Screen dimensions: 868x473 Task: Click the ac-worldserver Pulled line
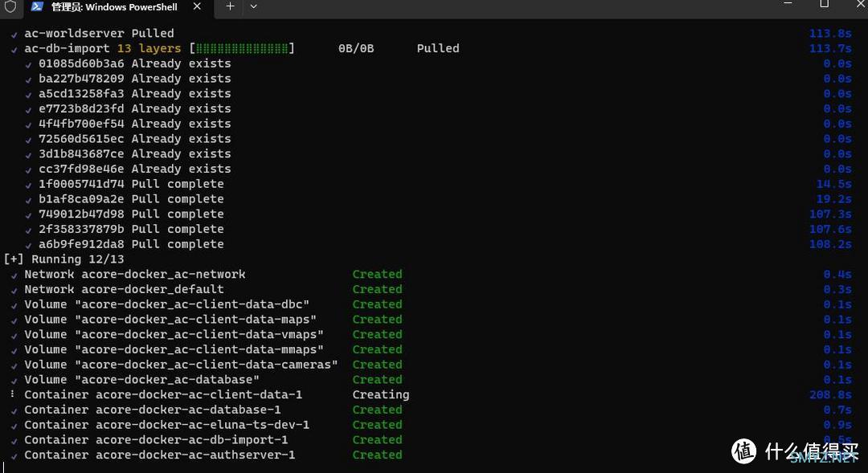[99, 33]
